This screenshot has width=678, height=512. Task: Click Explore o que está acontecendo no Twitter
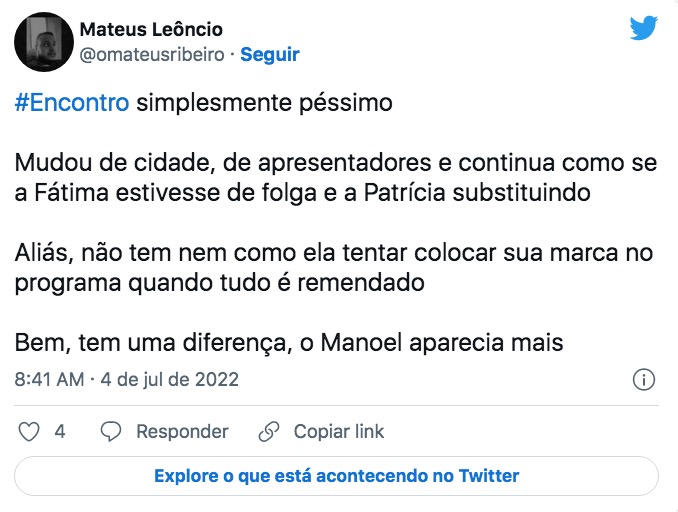(337, 476)
